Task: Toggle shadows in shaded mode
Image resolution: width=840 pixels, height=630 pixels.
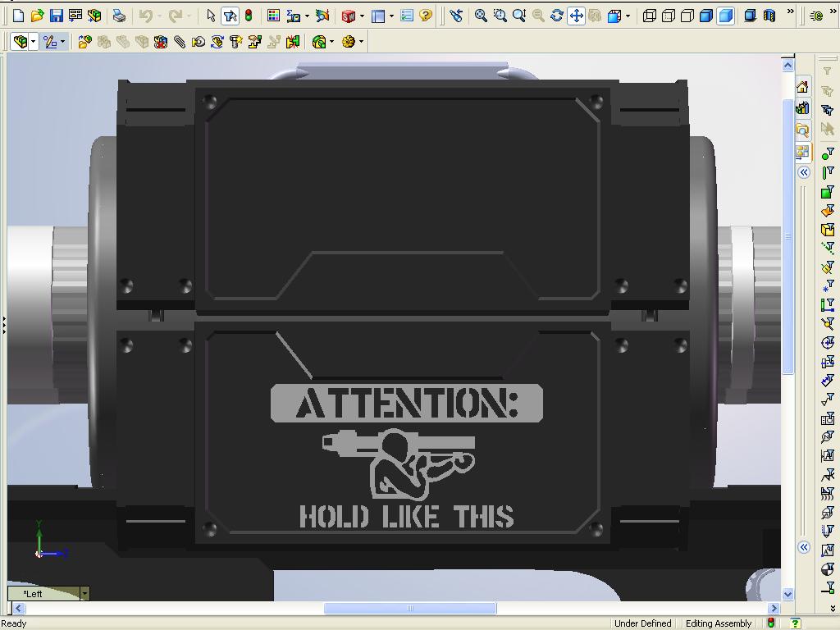Action: click(x=750, y=16)
